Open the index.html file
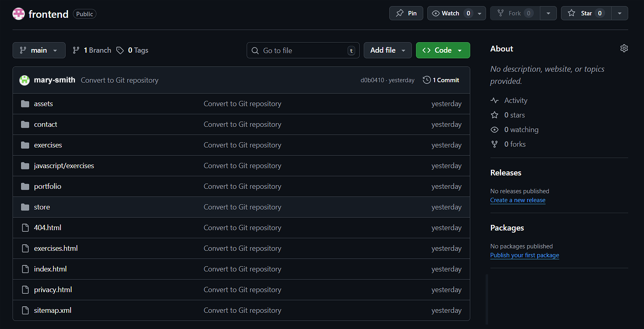Screen dimensions: 644x329 tap(50, 269)
